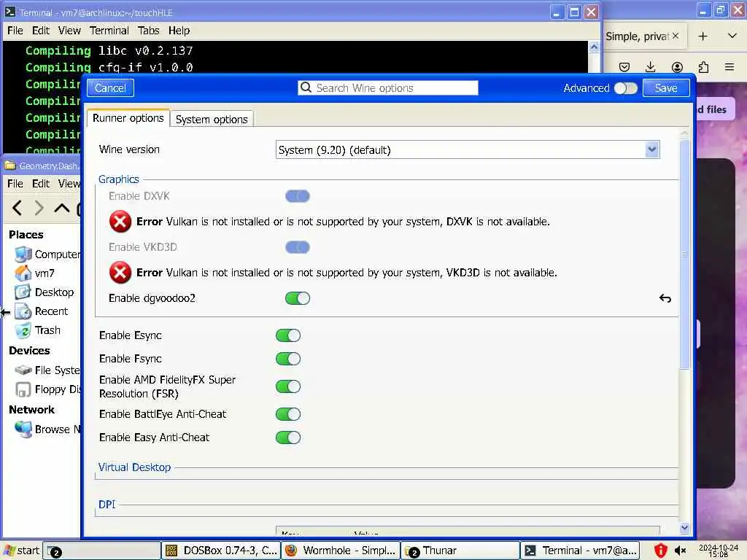Go to parent folder in Thunar
Viewport: 747px width, 560px height.
click(x=61, y=208)
